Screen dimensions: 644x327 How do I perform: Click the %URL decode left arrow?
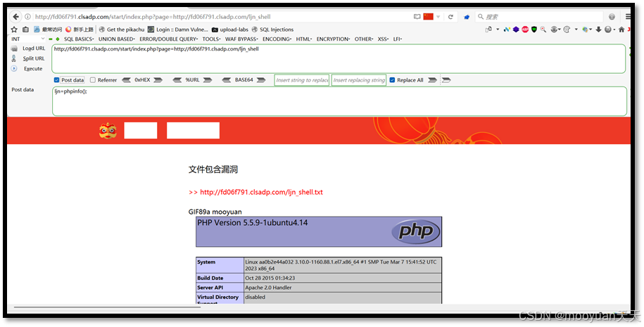point(177,80)
